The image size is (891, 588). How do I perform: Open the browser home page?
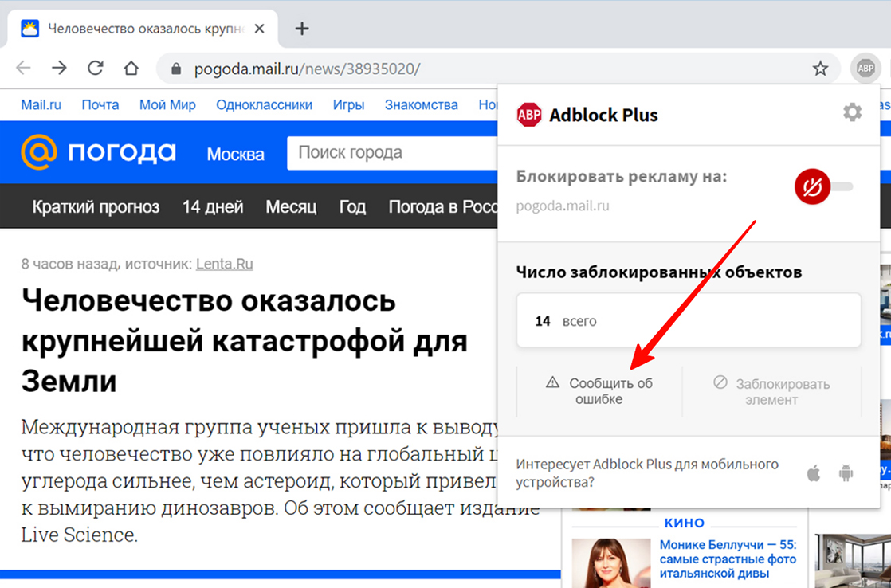[x=131, y=69]
